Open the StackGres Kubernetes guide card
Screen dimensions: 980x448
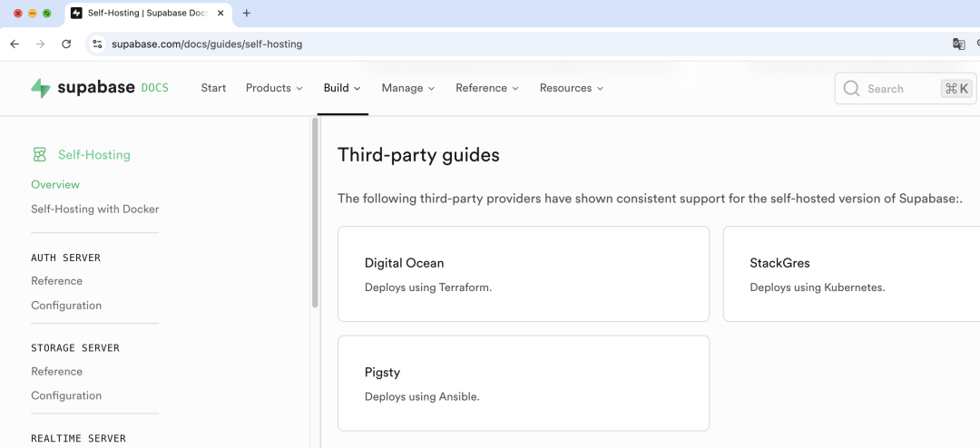[850, 274]
